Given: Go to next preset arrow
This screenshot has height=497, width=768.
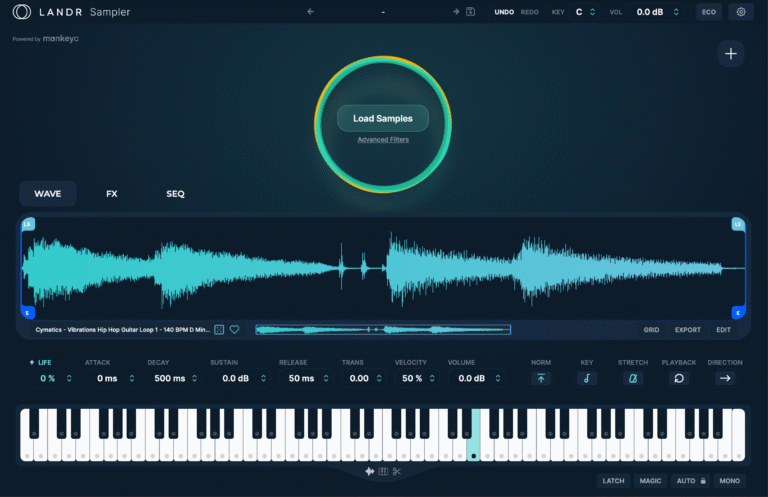Looking at the screenshot, I should click(456, 11).
